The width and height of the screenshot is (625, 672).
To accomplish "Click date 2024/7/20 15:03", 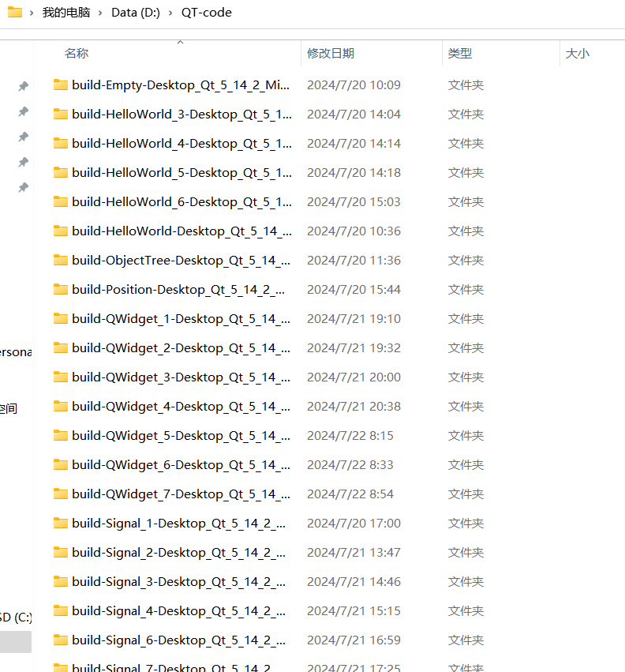I will tap(354, 201).
